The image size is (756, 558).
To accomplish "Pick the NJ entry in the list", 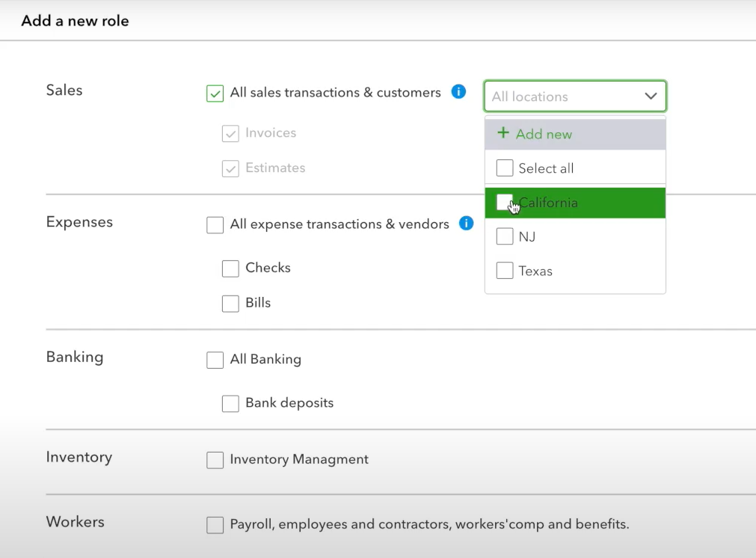I will click(575, 237).
